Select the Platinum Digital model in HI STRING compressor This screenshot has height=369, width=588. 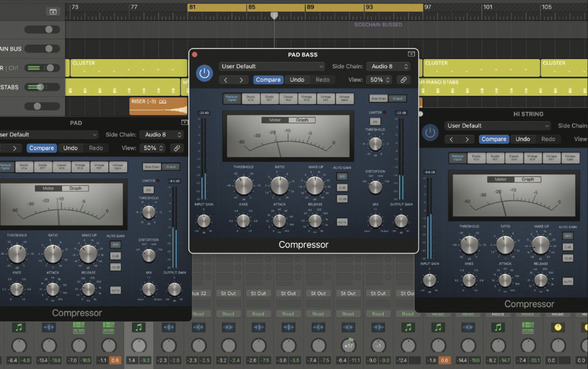(457, 158)
